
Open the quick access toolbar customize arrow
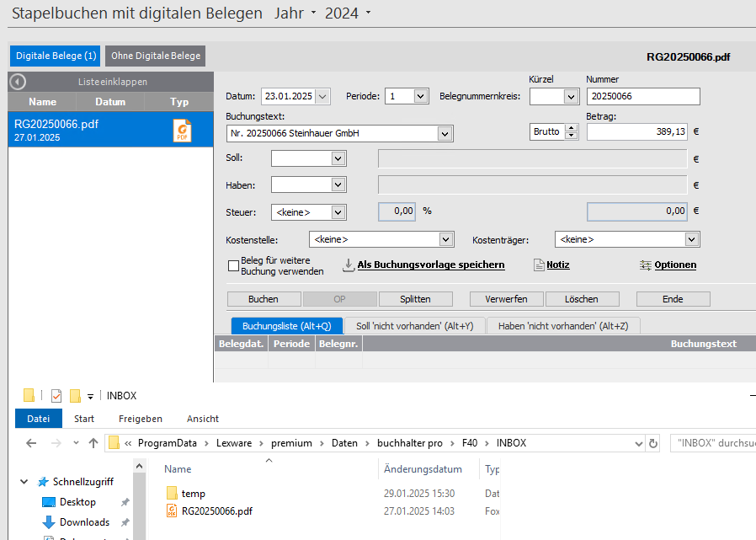90,397
